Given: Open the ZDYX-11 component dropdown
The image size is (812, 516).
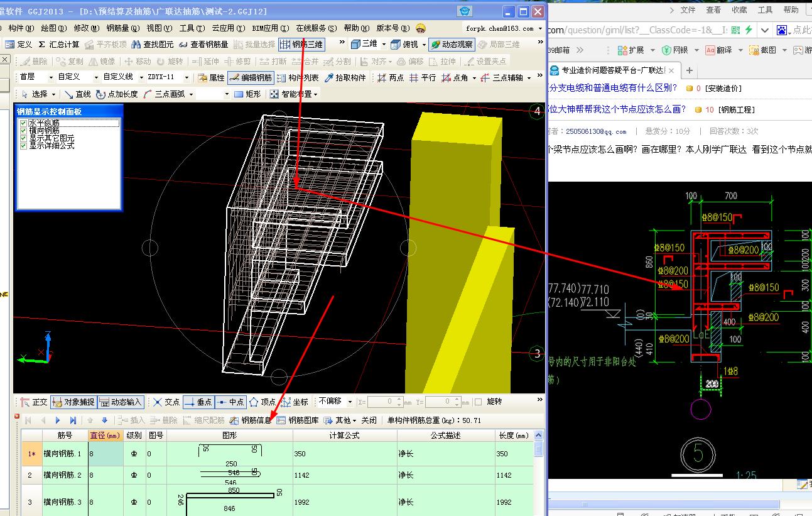Looking at the screenshot, I should coord(187,77).
